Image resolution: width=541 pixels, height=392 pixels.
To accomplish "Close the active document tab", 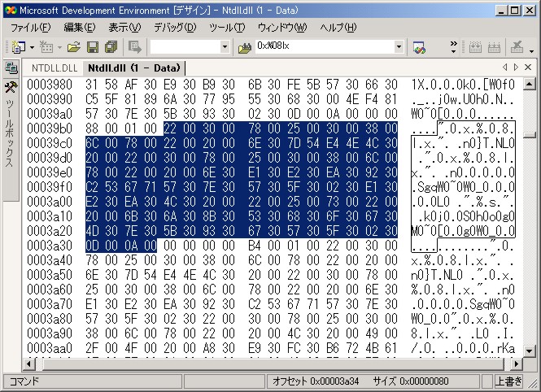I will click(x=528, y=68).
